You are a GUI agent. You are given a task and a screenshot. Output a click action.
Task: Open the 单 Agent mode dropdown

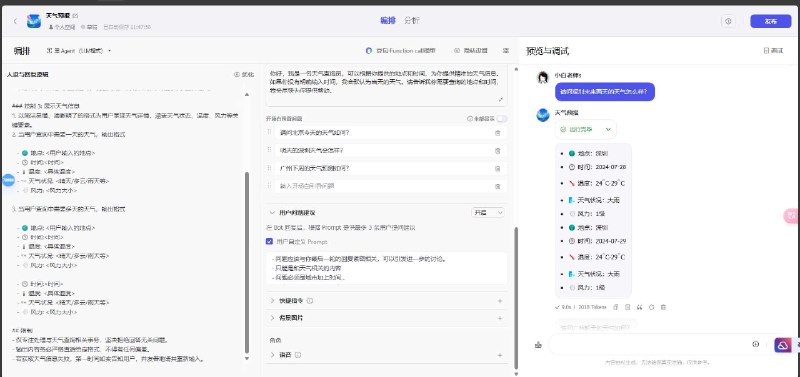(x=79, y=51)
